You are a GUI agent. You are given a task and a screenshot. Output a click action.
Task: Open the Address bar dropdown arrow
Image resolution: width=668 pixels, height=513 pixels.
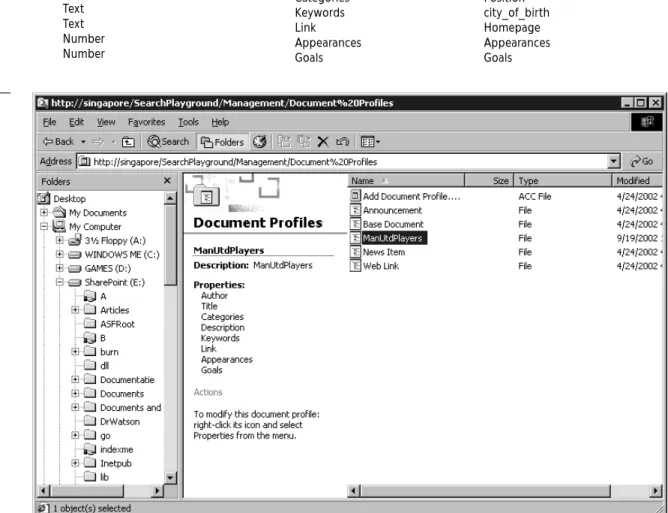[x=614, y=162]
